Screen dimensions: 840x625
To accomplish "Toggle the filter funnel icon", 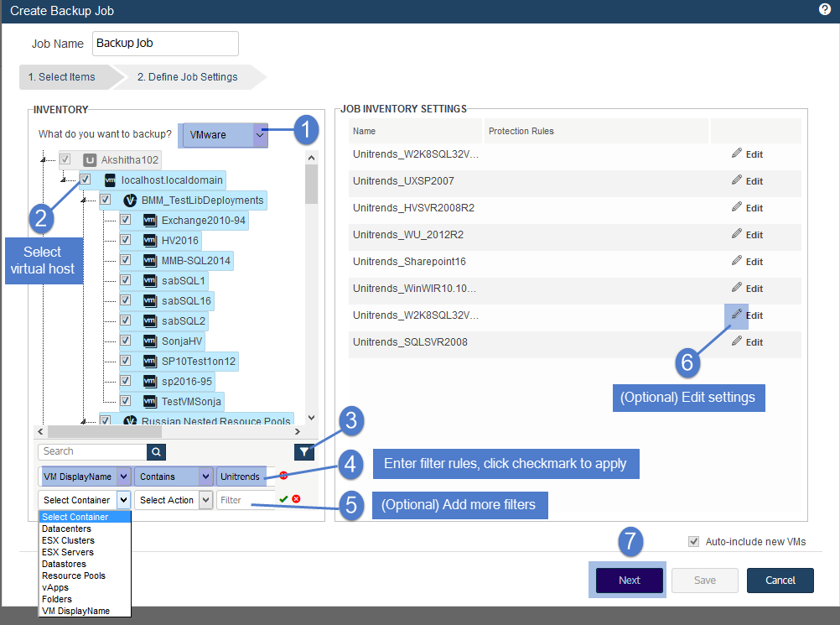I will [x=303, y=452].
